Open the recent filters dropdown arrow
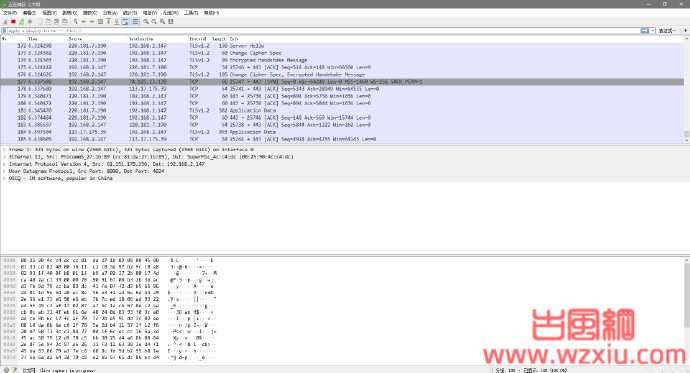Image resolution: width=690 pixels, height=373 pixels. (x=652, y=31)
